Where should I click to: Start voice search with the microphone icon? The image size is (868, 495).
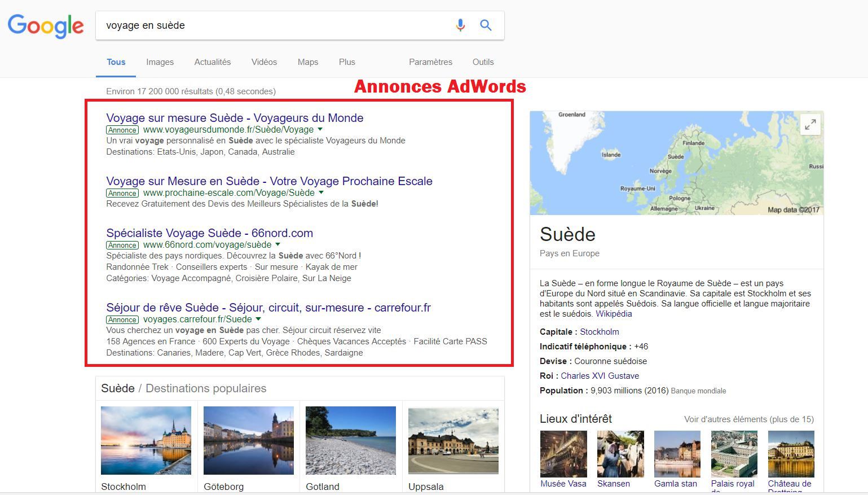click(x=460, y=25)
